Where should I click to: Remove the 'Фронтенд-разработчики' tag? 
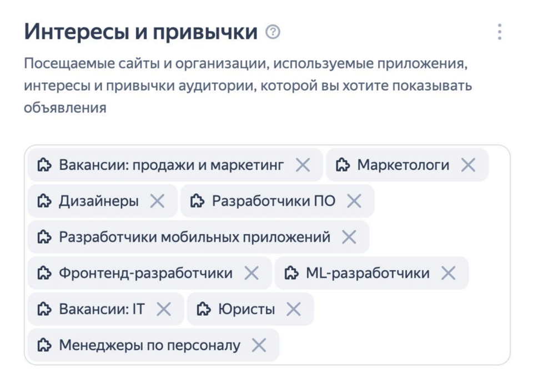tap(252, 273)
